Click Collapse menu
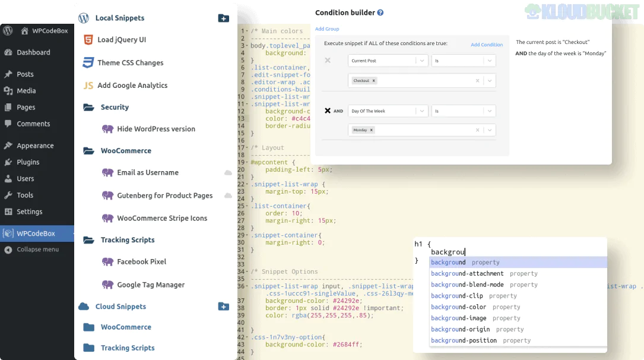 coord(37,250)
